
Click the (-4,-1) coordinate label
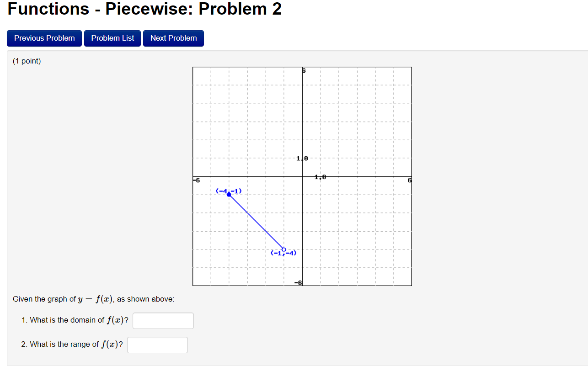[229, 191]
